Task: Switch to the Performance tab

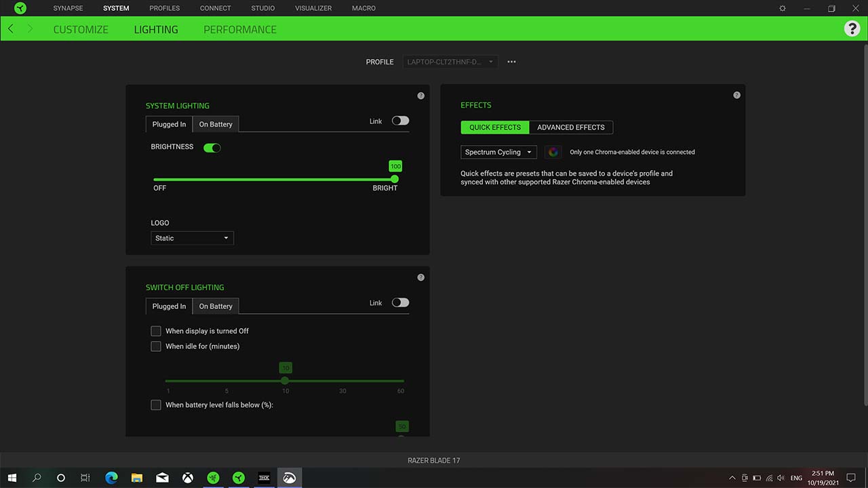Action: (x=240, y=29)
